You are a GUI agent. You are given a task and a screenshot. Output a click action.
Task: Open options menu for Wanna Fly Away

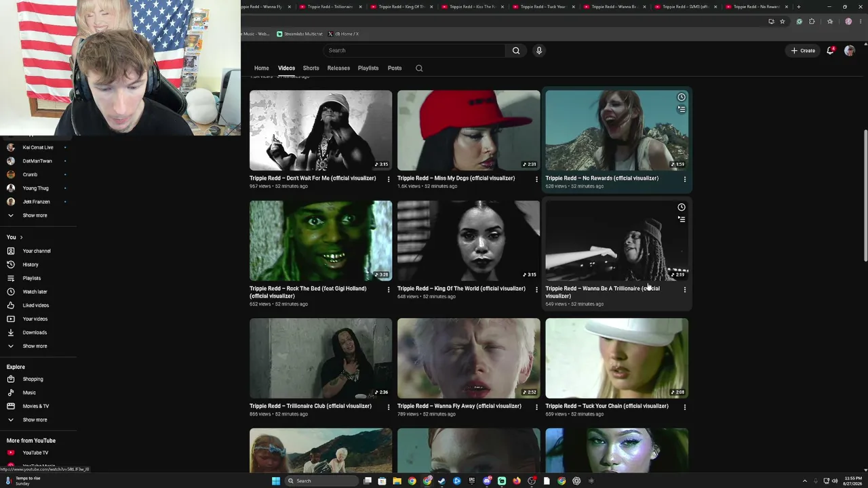pyautogui.click(x=536, y=407)
